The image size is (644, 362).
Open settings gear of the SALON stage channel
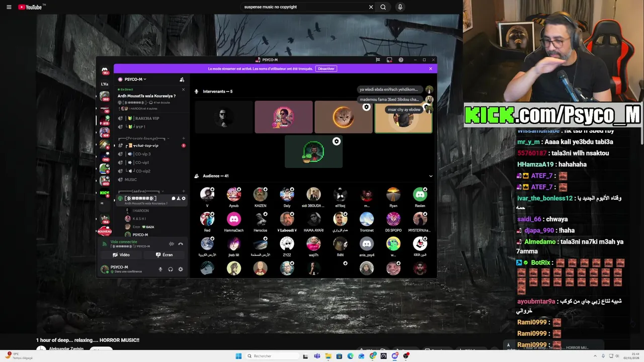184,198
